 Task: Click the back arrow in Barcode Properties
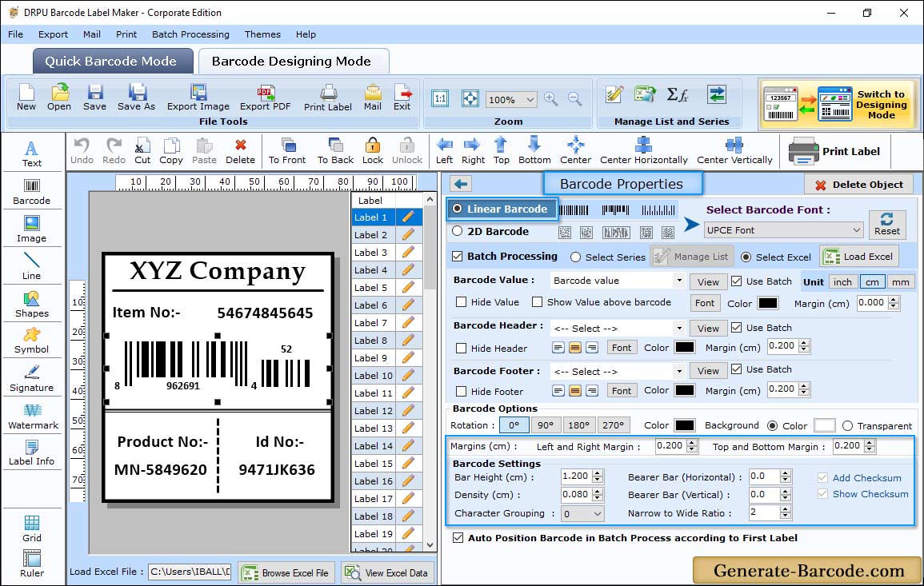(461, 185)
